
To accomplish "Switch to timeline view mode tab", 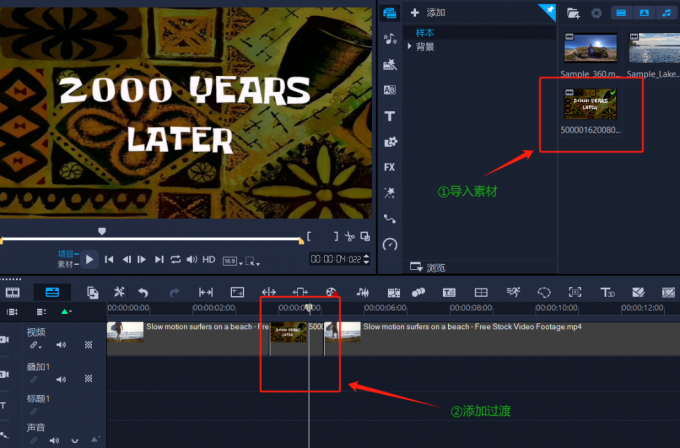I will (51, 292).
